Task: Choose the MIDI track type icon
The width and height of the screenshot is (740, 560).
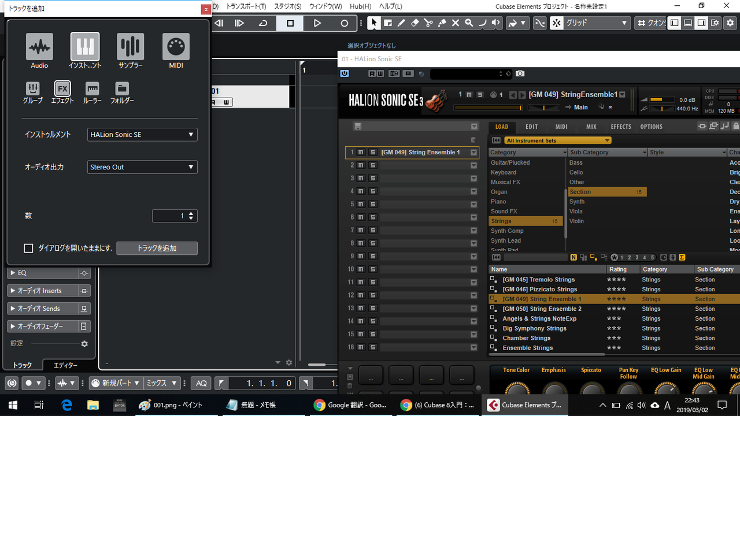Action: [x=176, y=46]
